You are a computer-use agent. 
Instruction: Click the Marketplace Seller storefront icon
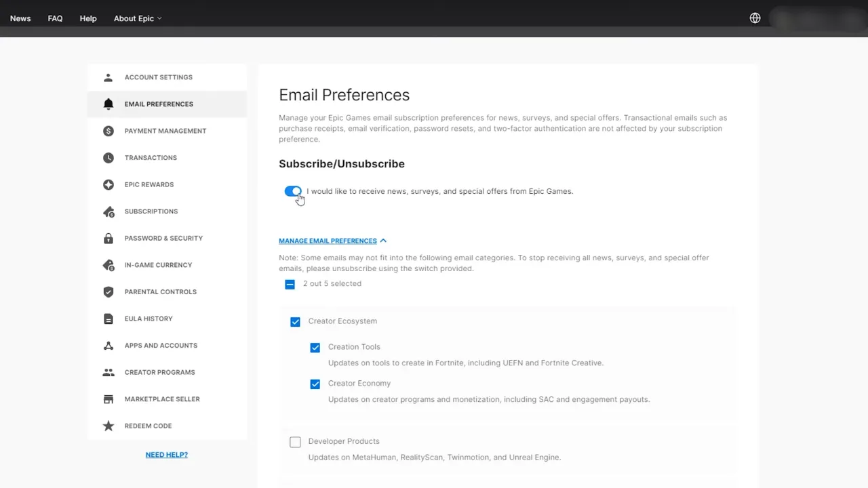(x=108, y=399)
